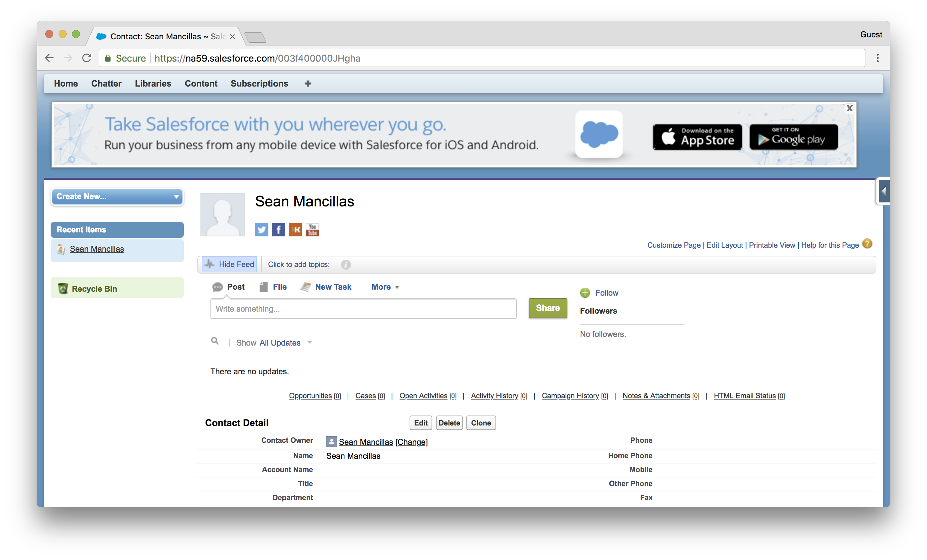Expand the right sidebar panel arrow
The height and width of the screenshot is (560, 927).
coord(884,191)
